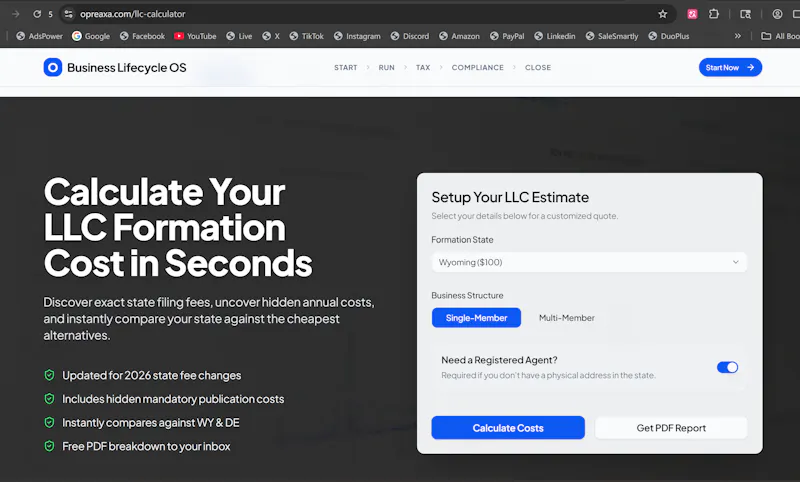
Task: Toggle the Need a Registered Agent switch
Action: click(x=727, y=367)
